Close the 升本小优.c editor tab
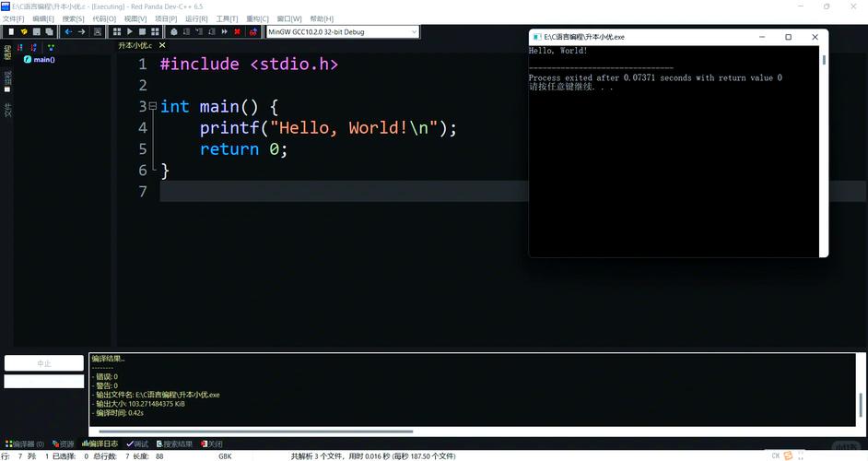 point(162,45)
